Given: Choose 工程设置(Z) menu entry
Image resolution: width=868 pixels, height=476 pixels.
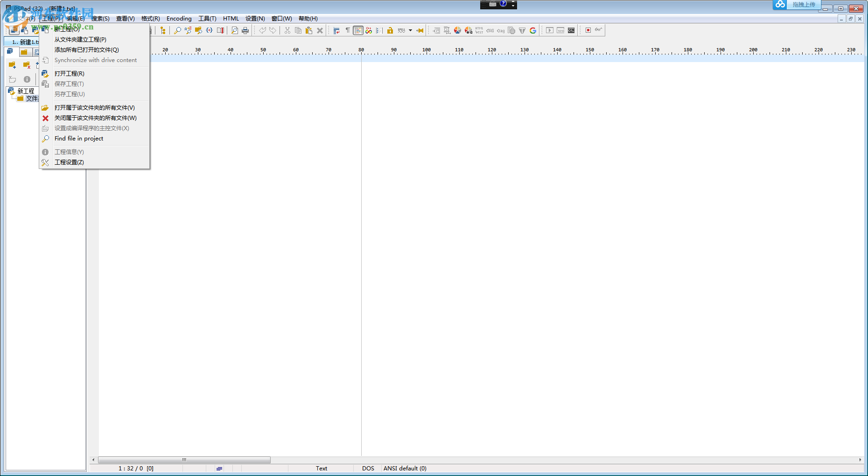Looking at the screenshot, I should (94, 162).
